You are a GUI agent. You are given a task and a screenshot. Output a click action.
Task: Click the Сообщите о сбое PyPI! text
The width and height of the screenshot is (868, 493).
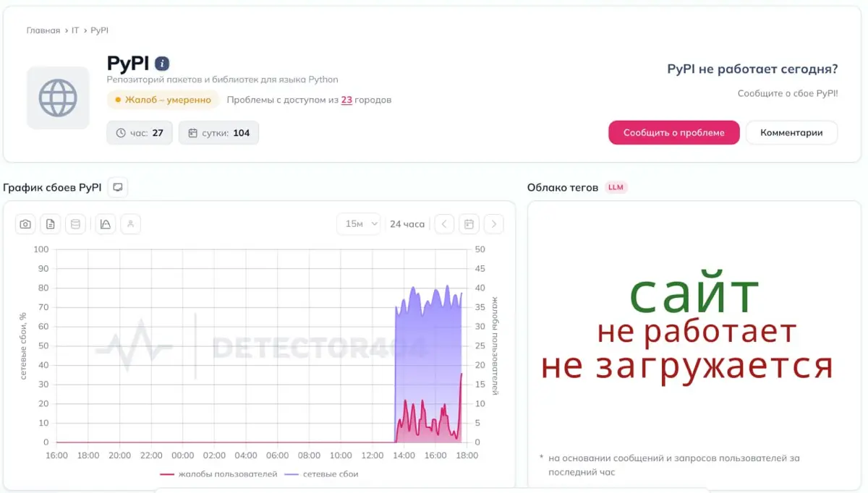click(x=788, y=93)
